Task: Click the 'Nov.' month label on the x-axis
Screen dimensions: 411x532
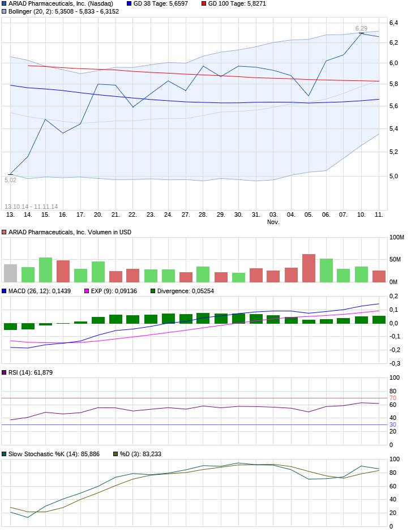Action: tap(273, 222)
